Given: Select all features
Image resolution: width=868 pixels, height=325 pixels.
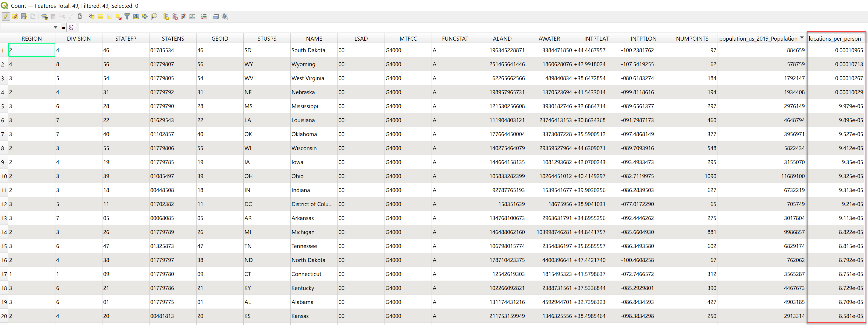Looking at the screenshot, I should point(100,16).
